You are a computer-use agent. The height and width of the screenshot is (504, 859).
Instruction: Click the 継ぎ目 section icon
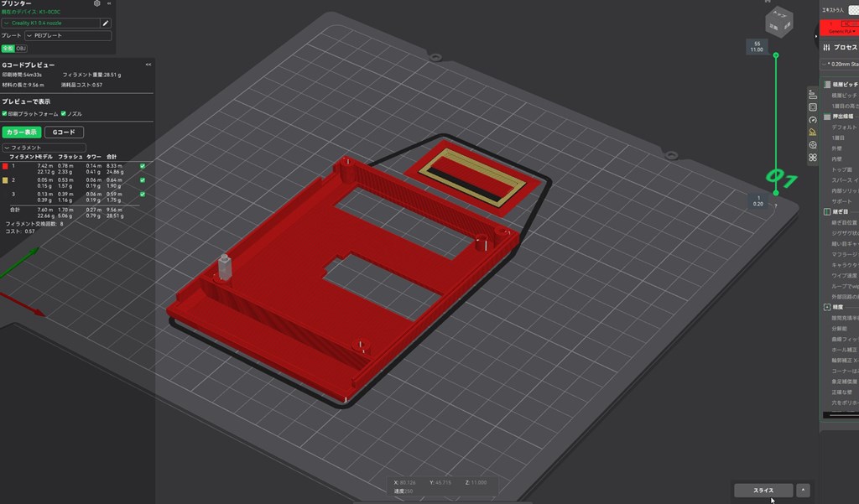point(827,211)
